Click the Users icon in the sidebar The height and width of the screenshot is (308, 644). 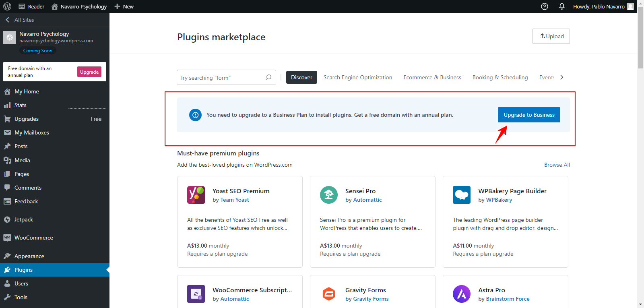(x=7, y=283)
